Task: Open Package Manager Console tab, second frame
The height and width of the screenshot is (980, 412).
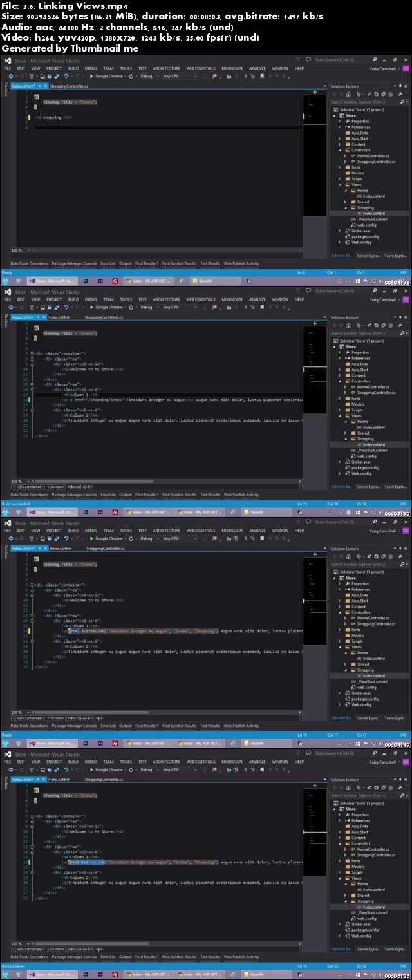Action: coord(74,495)
